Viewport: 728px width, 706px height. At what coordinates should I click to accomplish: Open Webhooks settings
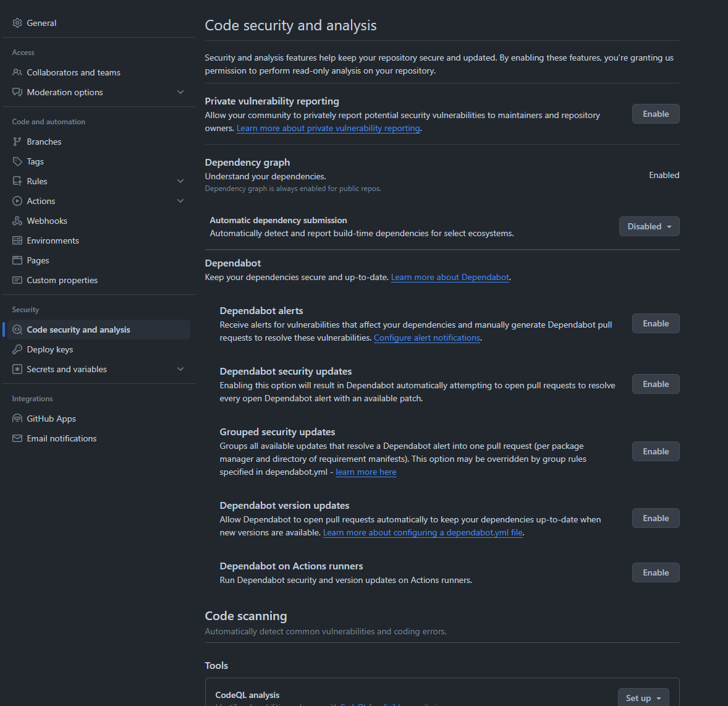click(x=98, y=221)
